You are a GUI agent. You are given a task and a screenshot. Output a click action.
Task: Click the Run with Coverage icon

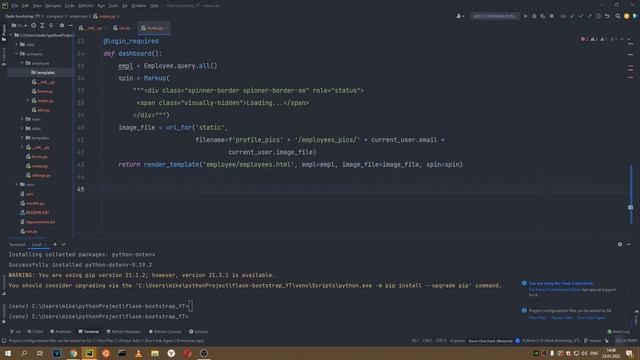point(543,16)
